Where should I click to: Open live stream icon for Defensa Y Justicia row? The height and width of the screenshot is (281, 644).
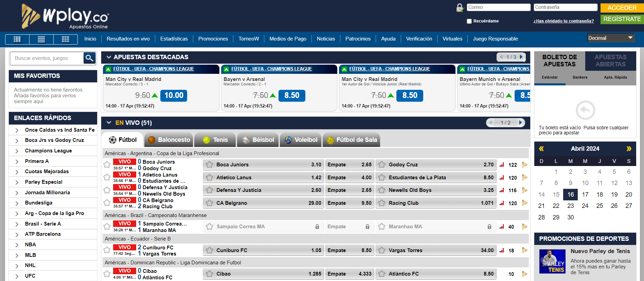click(524, 190)
